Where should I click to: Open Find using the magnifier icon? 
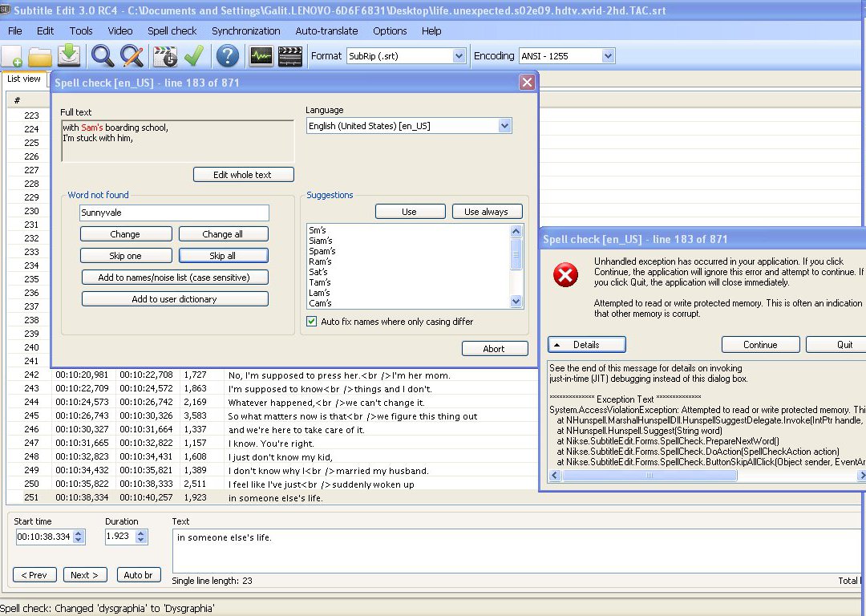click(102, 56)
